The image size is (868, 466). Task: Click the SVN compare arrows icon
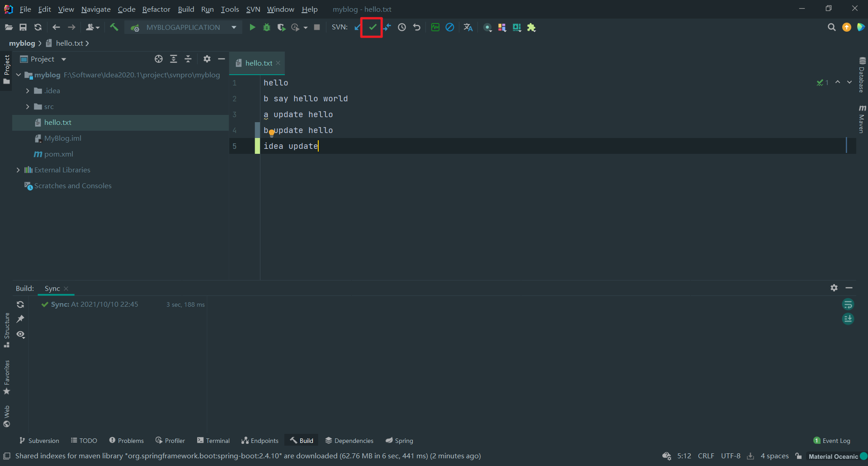point(387,28)
